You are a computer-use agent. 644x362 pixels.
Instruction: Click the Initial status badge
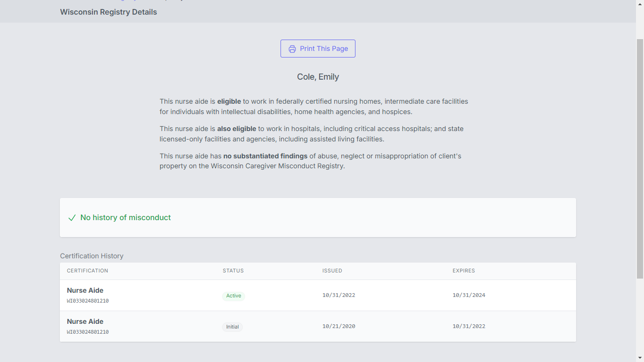(x=232, y=327)
